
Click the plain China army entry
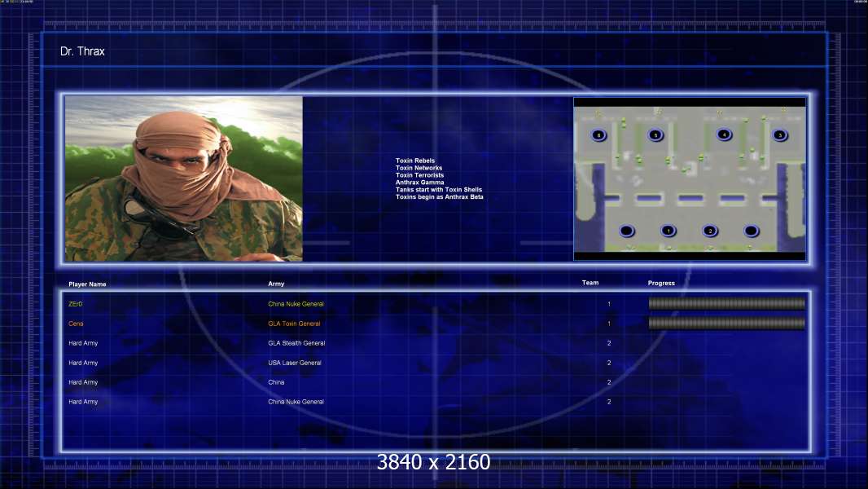click(276, 382)
